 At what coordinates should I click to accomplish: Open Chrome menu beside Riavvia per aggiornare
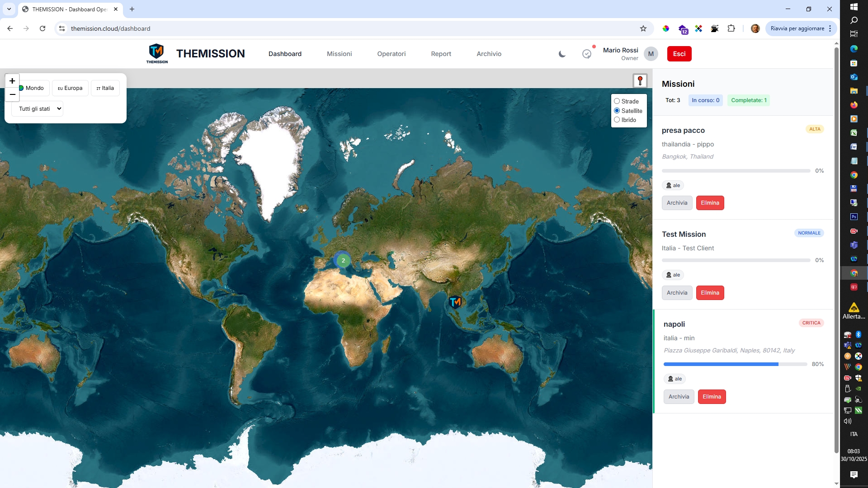pos(830,28)
